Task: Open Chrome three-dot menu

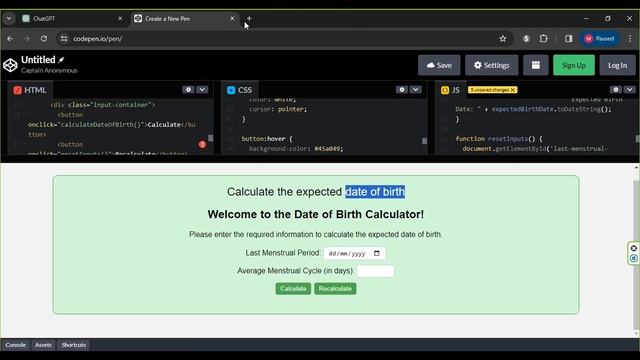Action: (630, 39)
